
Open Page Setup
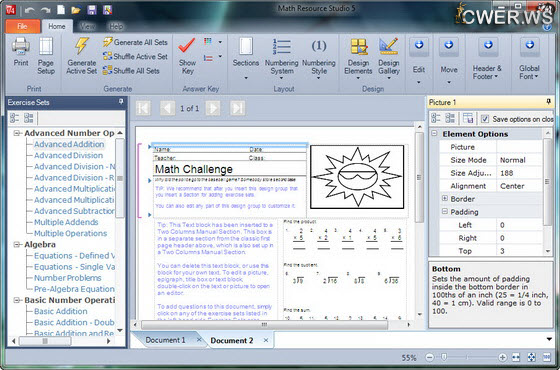(x=46, y=56)
